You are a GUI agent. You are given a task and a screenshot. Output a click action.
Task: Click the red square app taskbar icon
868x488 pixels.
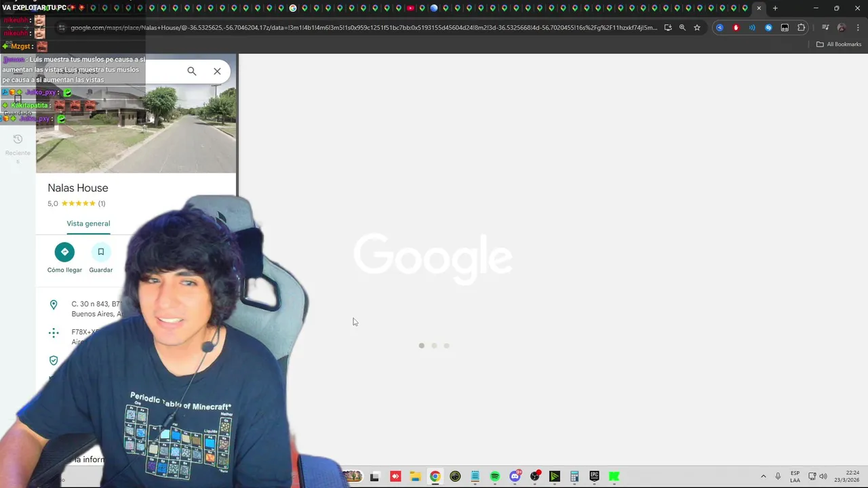[395, 476]
